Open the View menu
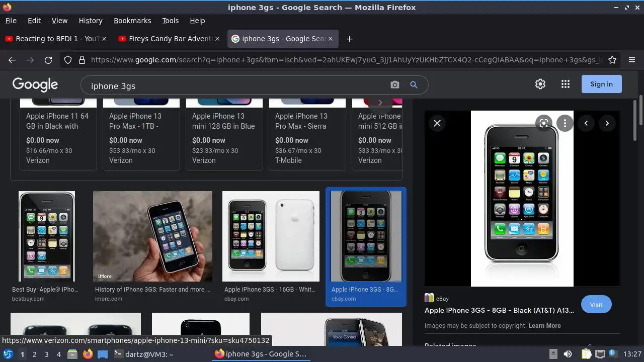Image resolution: width=644 pixels, height=362 pixels. (59, 21)
